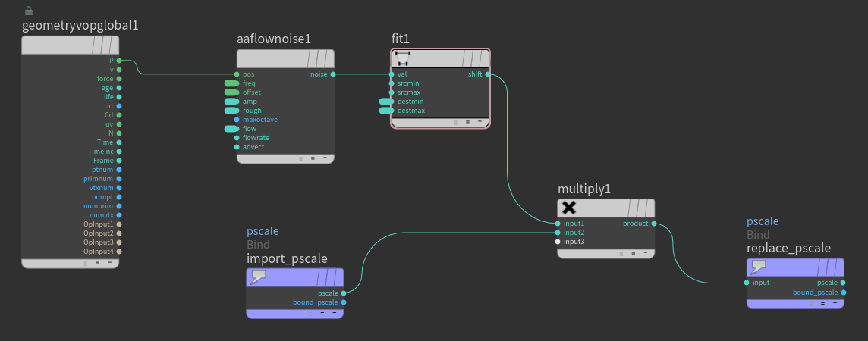868x341 pixels.
Task: Click the replace_pscale node name label
Action: pos(788,248)
